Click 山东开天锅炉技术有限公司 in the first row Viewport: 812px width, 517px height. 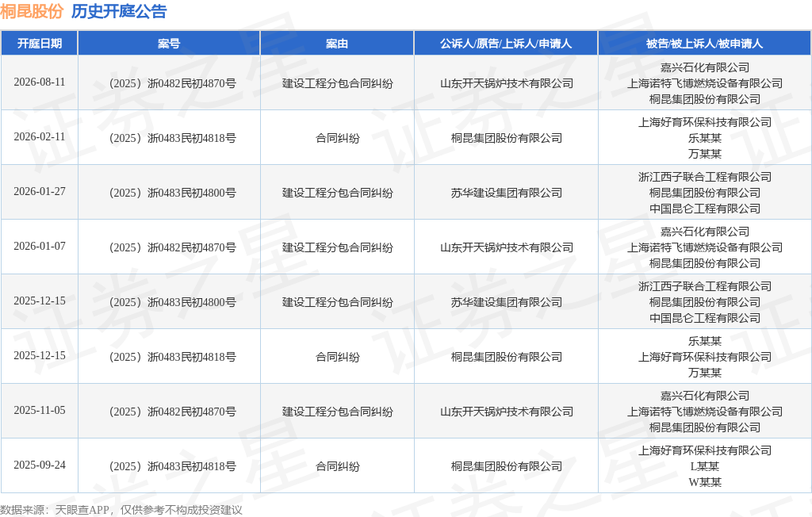[x=507, y=83]
